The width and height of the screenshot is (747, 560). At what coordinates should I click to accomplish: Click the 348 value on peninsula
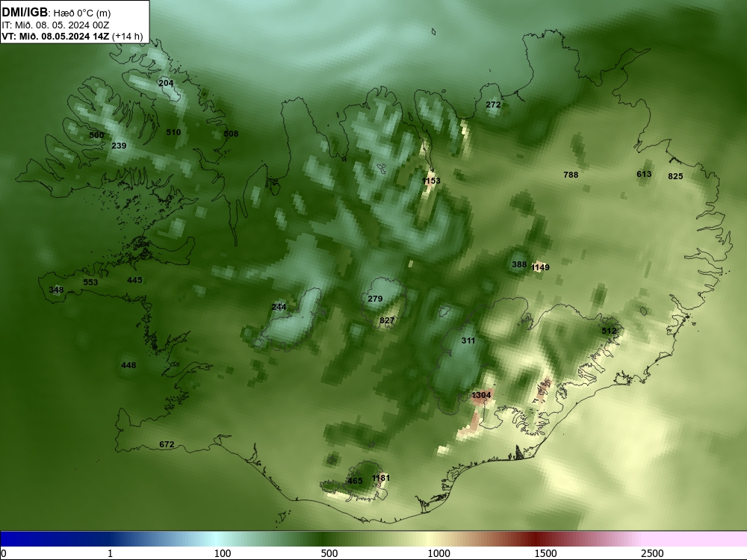pyautogui.click(x=56, y=290)
